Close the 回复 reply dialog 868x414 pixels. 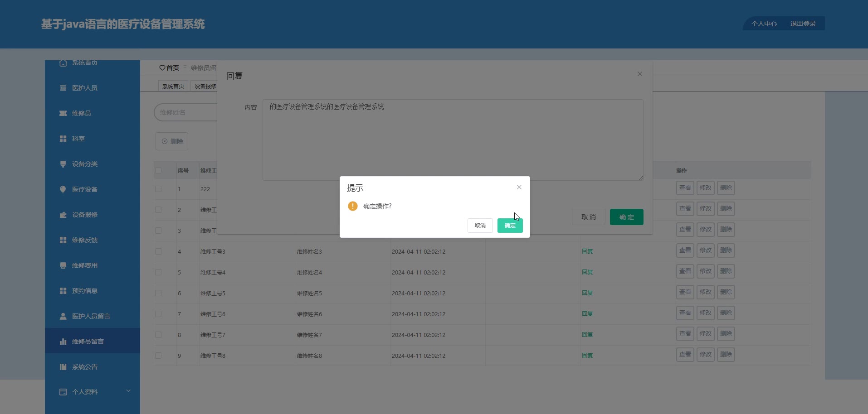pos(640,74)
